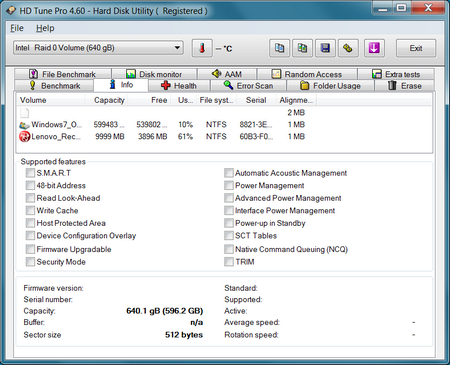
Task: Click the 2 MB alignment cell
Action: click(296, 113)
